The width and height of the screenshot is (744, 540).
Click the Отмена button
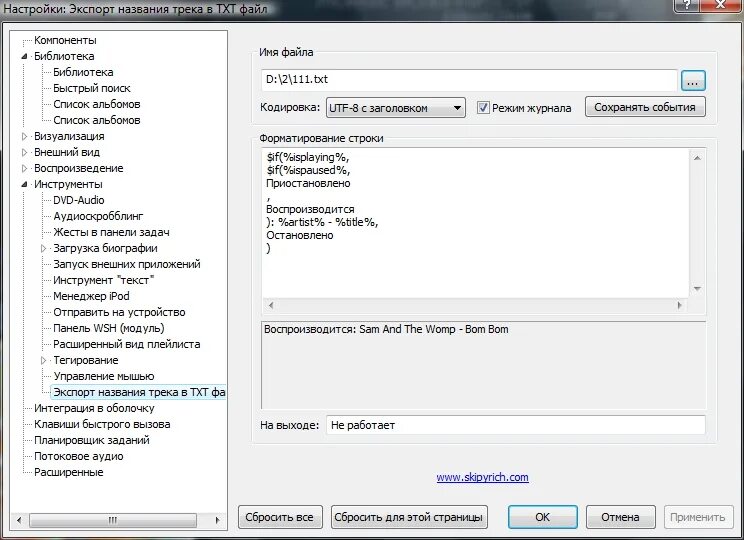[620, 517]
